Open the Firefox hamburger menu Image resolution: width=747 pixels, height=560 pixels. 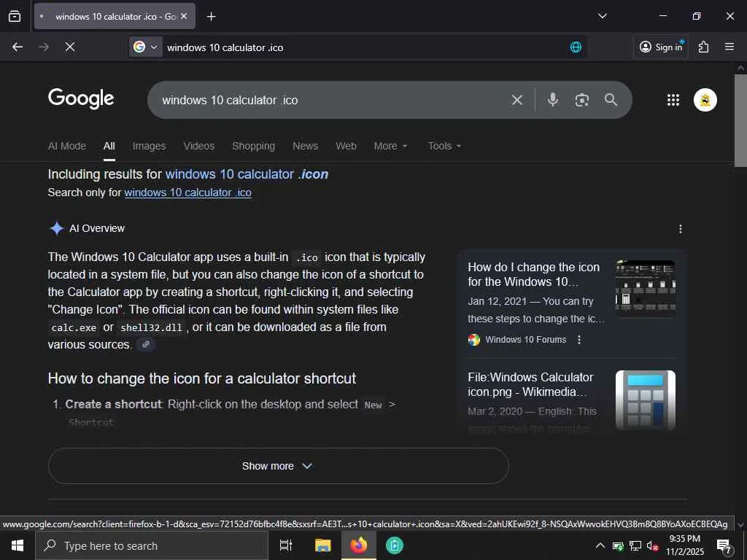point(729,47)
